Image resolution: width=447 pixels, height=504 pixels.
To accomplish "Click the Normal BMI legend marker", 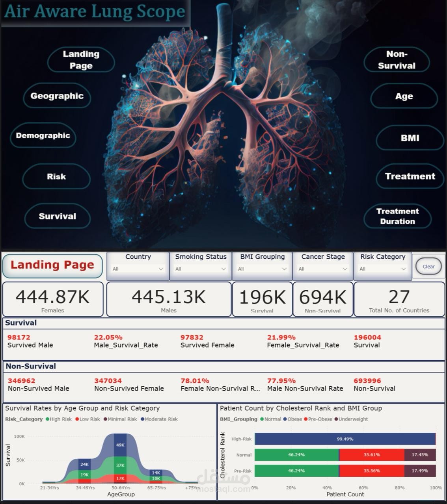I will [x=262, y=419].
